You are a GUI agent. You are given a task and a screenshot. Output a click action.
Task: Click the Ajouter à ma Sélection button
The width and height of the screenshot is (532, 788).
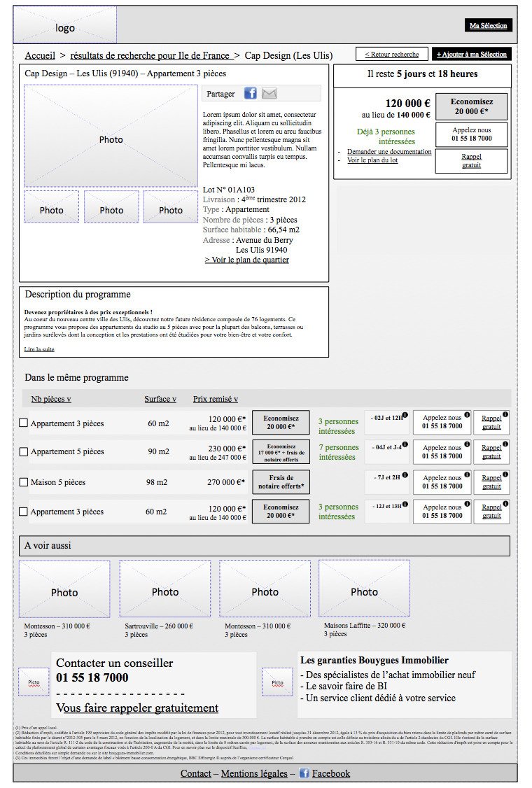tap(471, 55)
